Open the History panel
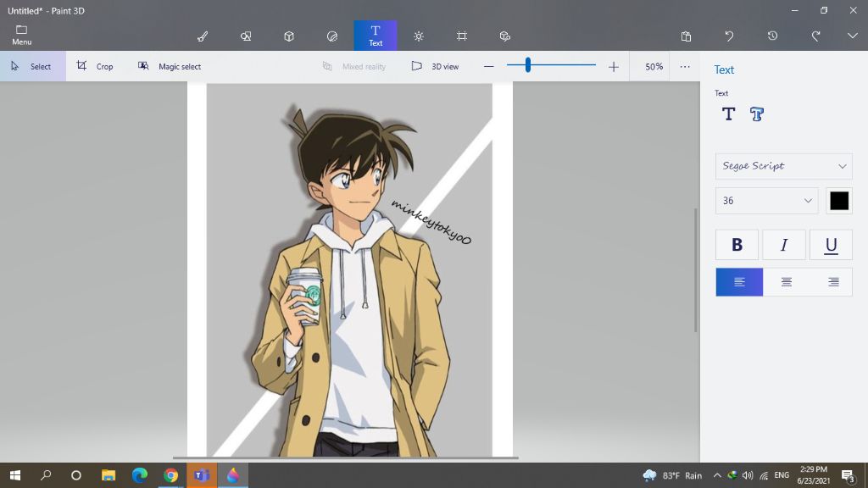The image size is (868, 488). coord(772,36)
